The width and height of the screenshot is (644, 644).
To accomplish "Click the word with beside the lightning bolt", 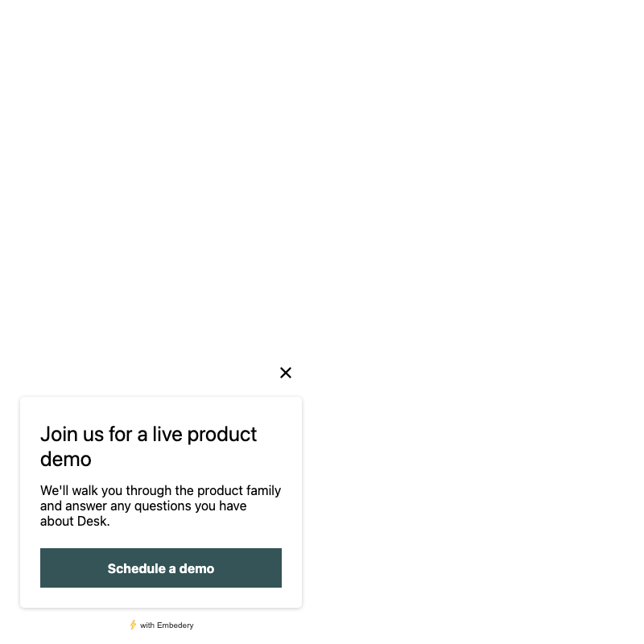I will click(147, 625).
